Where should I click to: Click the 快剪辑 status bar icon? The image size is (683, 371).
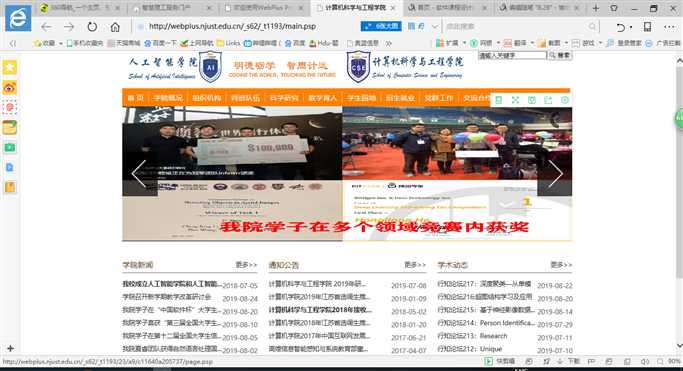tap(500, 361)
